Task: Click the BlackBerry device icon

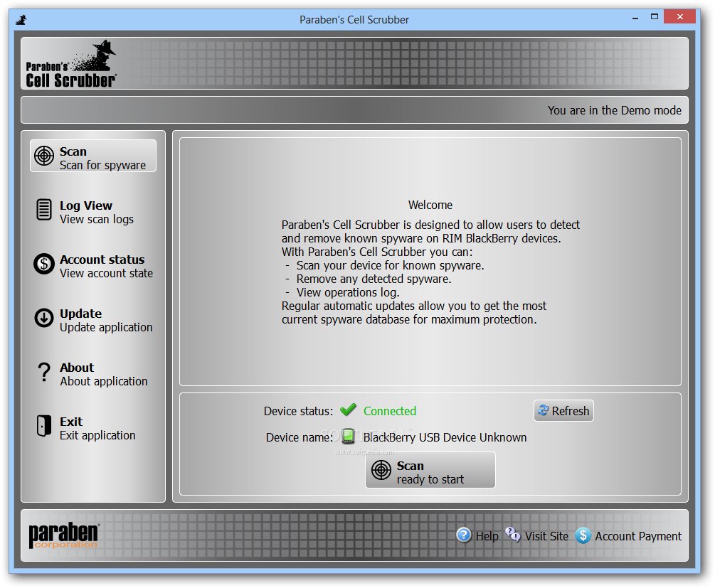Action: coord(349,436)
